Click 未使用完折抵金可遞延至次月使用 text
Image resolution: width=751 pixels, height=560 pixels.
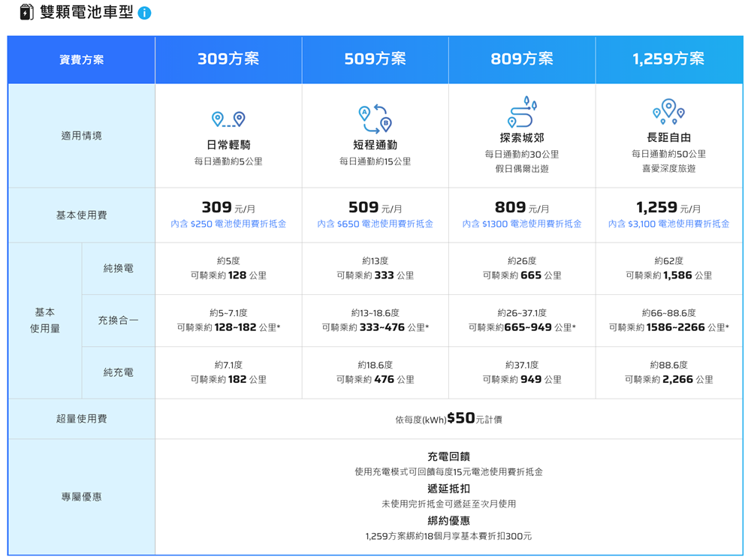tap(449, 504)
